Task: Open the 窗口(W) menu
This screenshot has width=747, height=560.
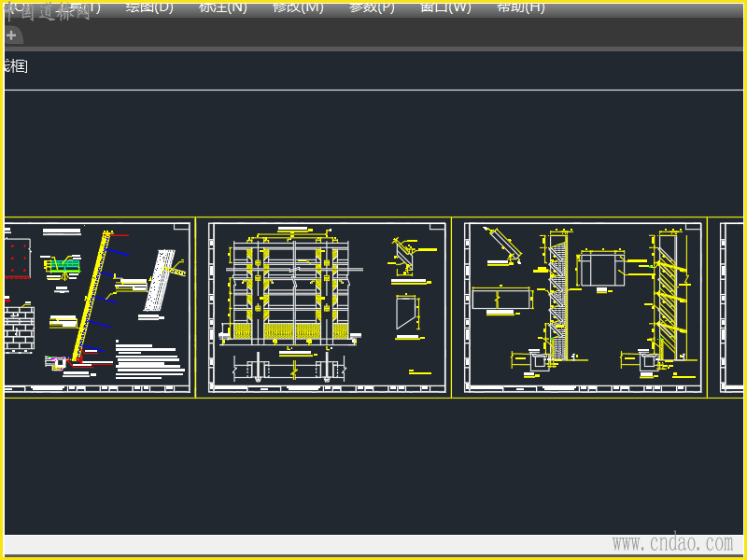Action: coord(446,7)
